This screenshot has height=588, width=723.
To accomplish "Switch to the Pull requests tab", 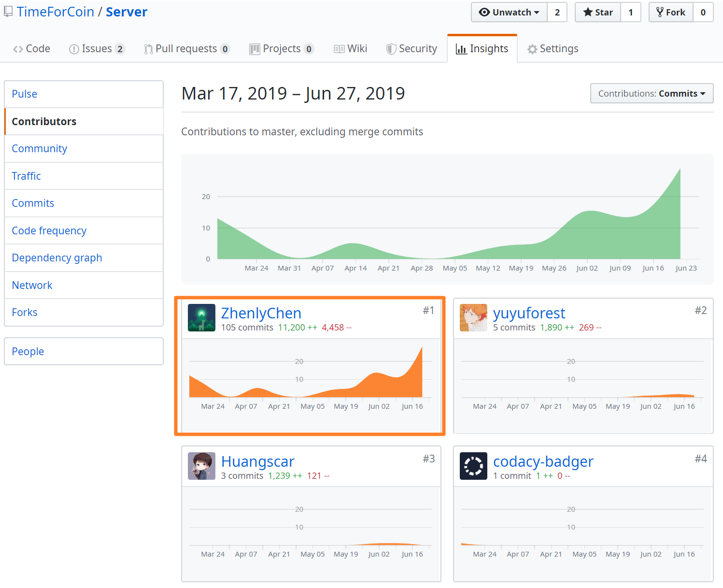I will coord(187,49).
